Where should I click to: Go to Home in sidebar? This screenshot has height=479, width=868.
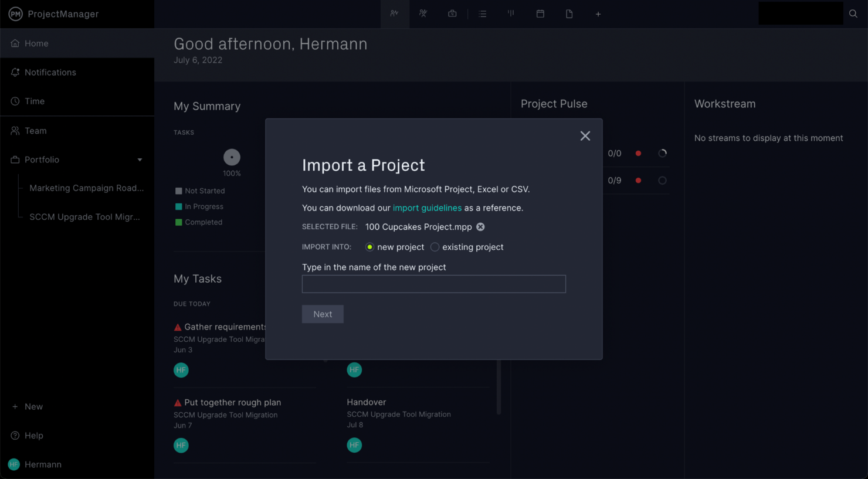[77, 43]
